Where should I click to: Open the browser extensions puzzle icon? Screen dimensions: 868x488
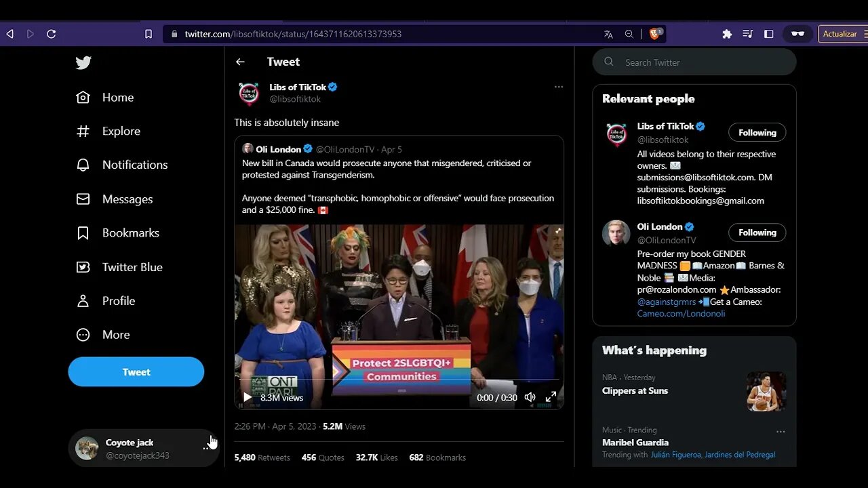point(727,34)
